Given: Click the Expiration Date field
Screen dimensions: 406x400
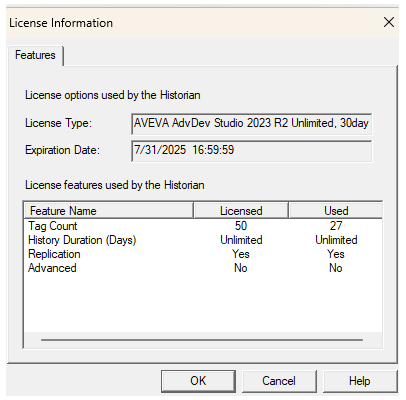Looking at the screenshot, I should (x=252, y=151).
